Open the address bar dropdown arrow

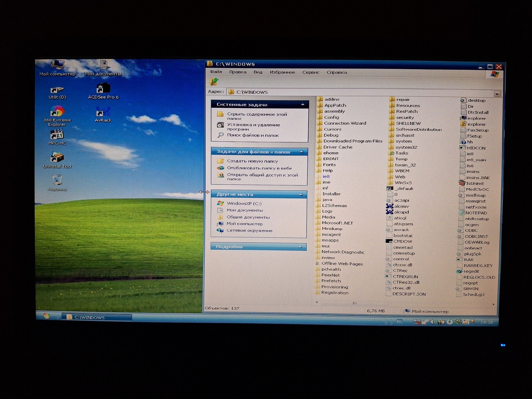(x=497, y=94)
